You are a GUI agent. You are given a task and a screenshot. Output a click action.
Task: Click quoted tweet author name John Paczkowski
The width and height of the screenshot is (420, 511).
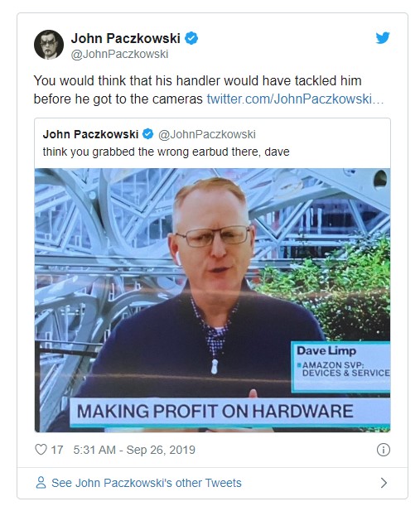tap(90, 134)
